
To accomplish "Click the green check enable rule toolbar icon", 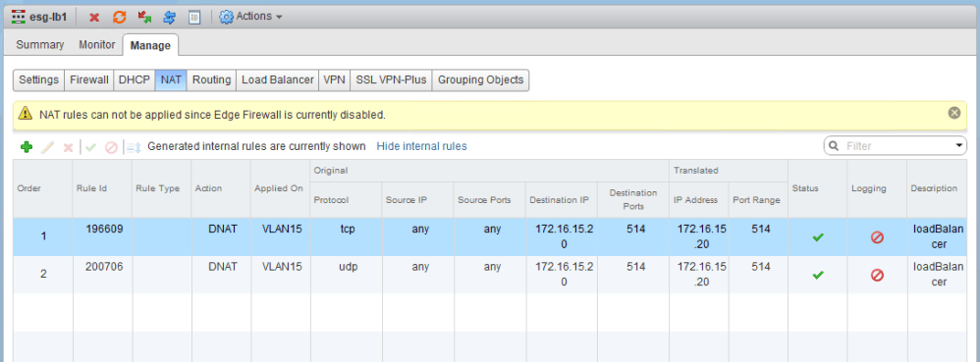I will click(x=91, y=147).
